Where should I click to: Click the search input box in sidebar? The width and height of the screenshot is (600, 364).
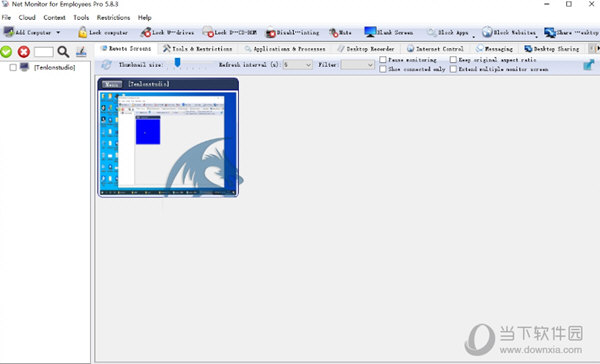coord(44,52)
